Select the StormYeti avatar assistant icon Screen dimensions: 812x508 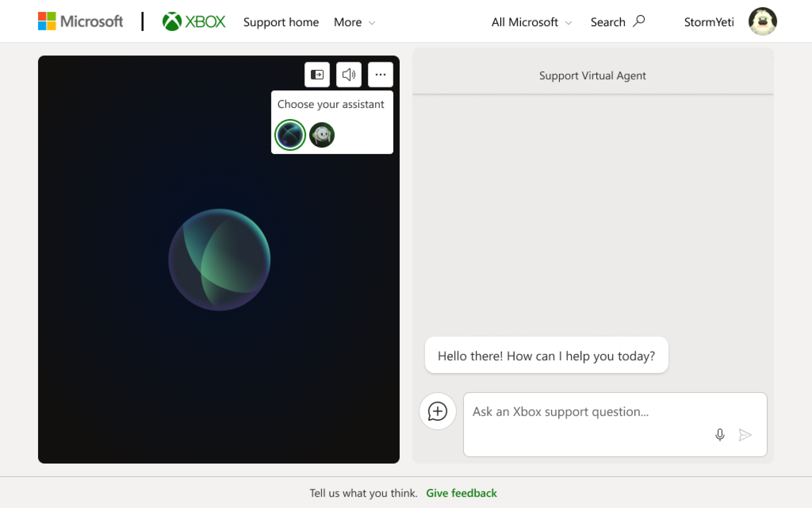coord(321,135)
